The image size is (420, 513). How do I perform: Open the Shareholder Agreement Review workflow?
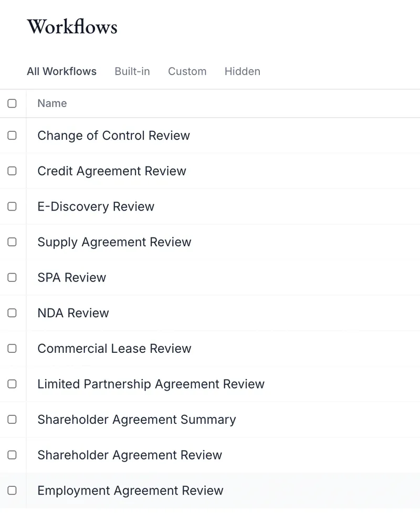130,455
